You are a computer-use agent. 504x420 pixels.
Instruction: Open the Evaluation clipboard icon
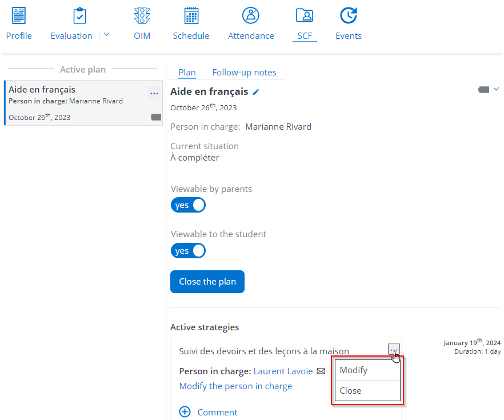(79, 16)
